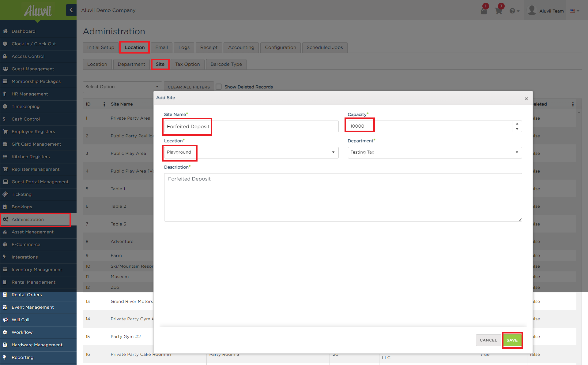Open the ID column options menu
The height and width of the screenshot is (365, 588).
pos(104,104)
